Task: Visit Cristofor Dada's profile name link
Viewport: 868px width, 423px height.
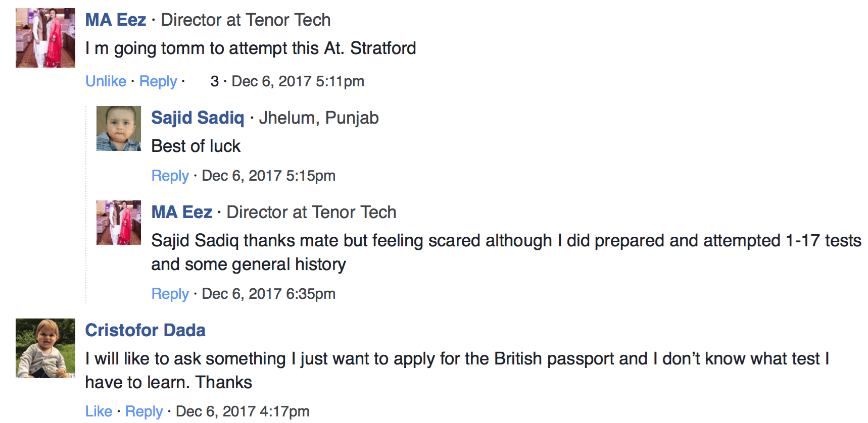Action: click(x=146, y=330)
